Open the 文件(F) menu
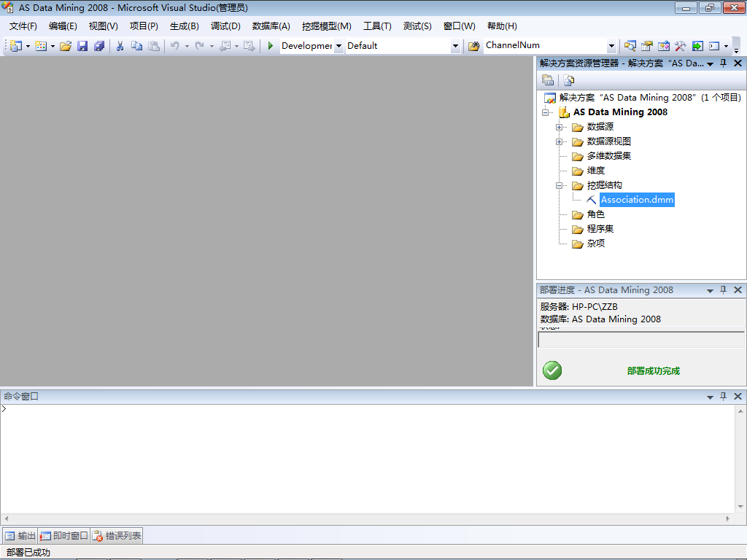 coord(23,26)
